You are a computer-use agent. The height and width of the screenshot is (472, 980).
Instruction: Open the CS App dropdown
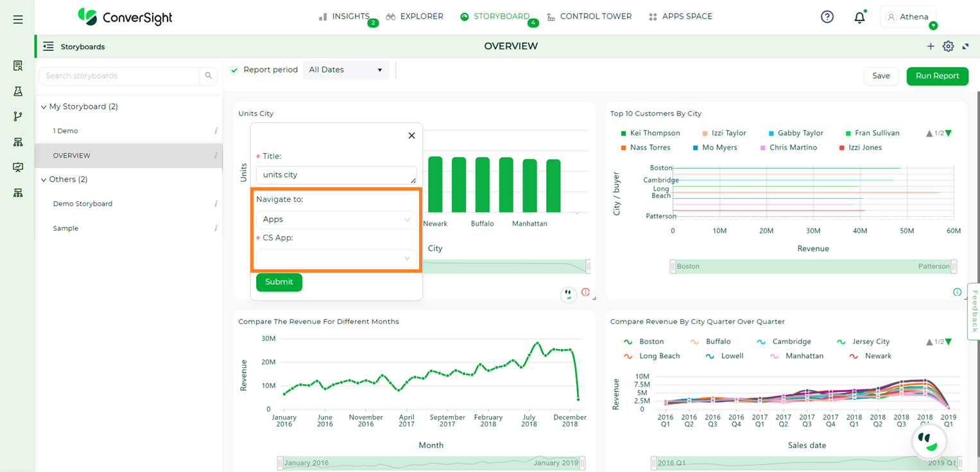(336, 258)
